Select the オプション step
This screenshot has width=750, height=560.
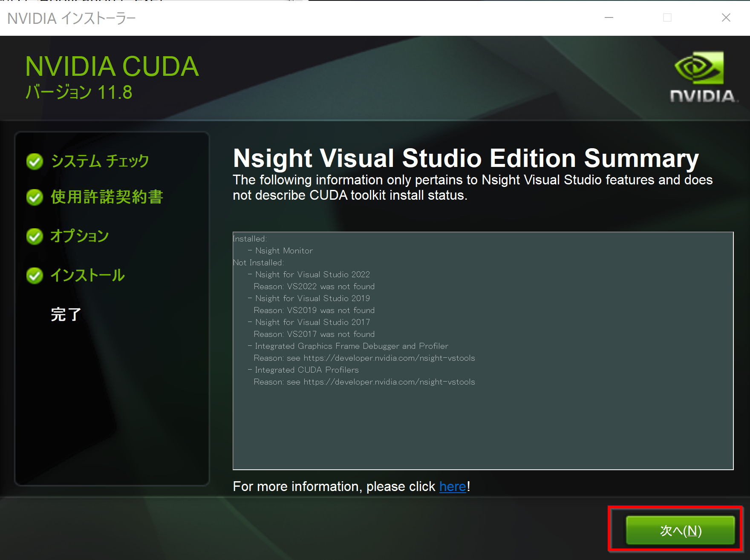coord(80,236)
